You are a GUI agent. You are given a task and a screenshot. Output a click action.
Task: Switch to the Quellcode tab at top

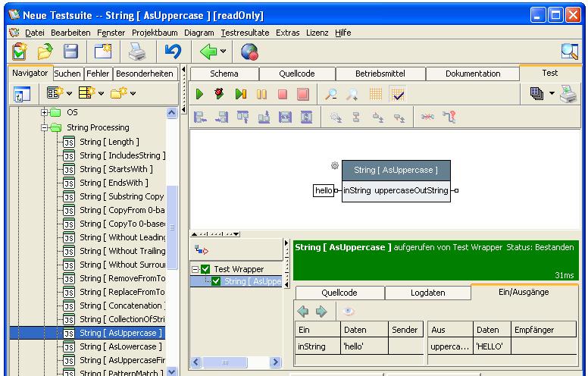(297, 74)
